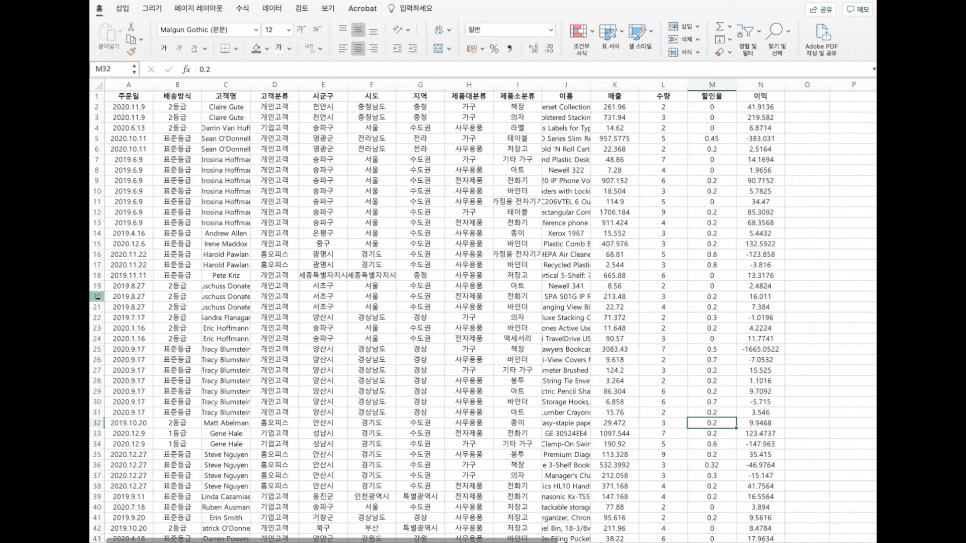Apply the fill color bucket
The height and width of the screenshot is (543, 966).
[256, 48]
